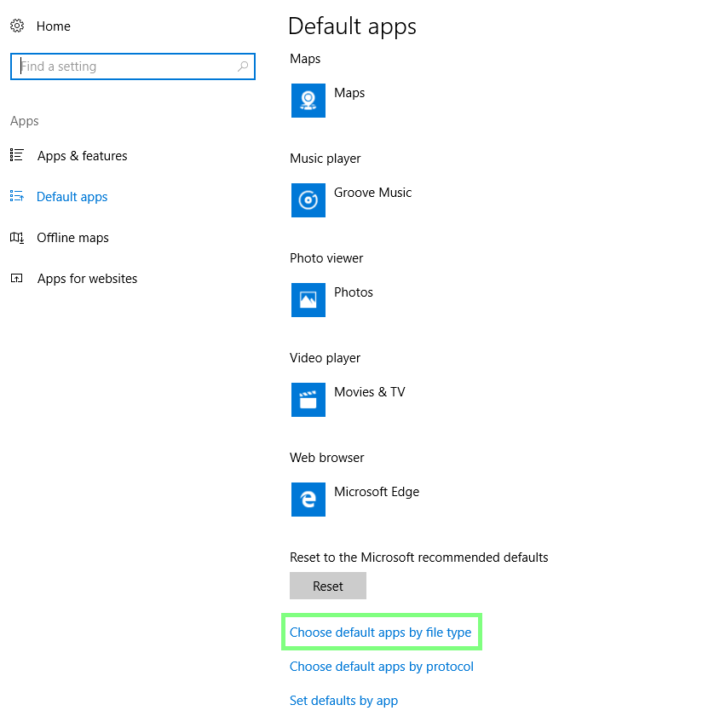The width and height of the screenshot is (703, 728).
Task: Click the Maps app icon
Action: 308,101
